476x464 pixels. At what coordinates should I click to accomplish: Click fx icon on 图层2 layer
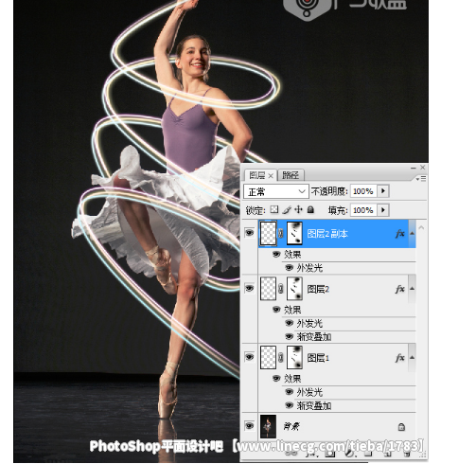(400, 289)
